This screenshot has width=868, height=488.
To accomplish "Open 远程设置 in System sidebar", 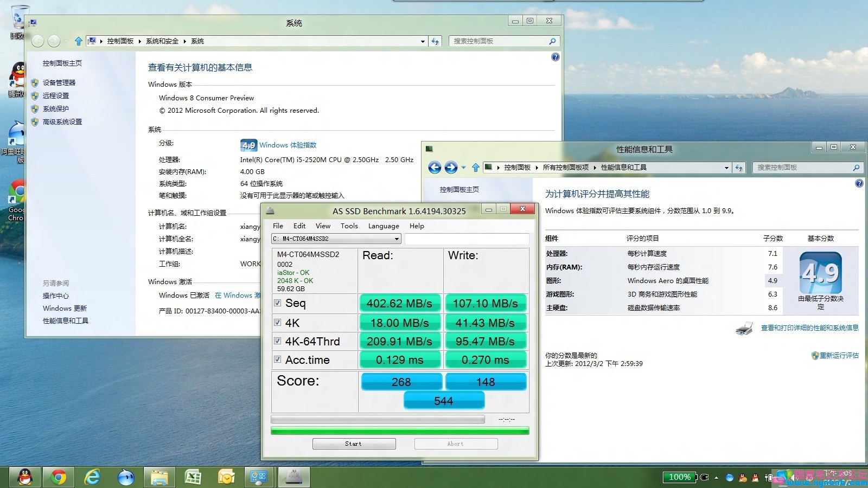I will [x=56, y=96].
